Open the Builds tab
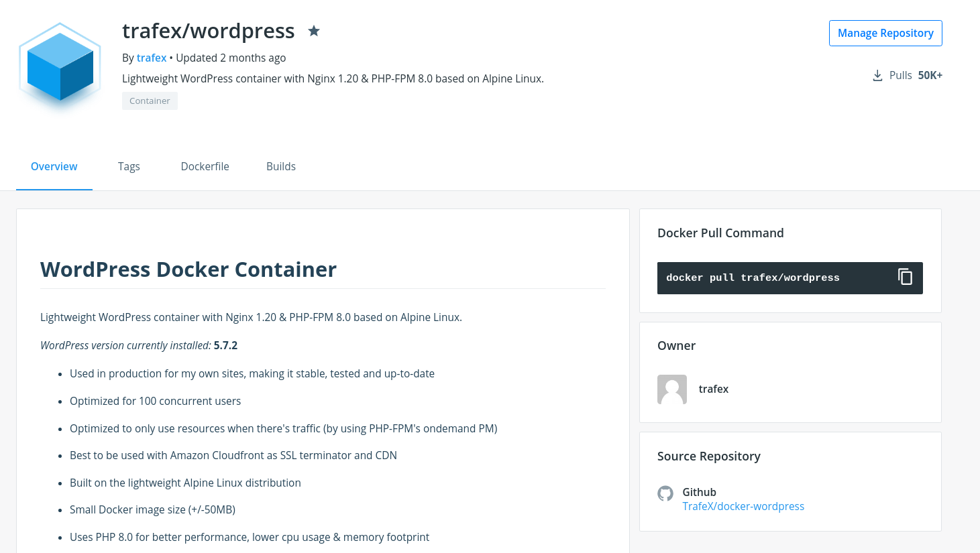Image resolution: width=980 pixels, height=553 pixels. click(281, 166)
